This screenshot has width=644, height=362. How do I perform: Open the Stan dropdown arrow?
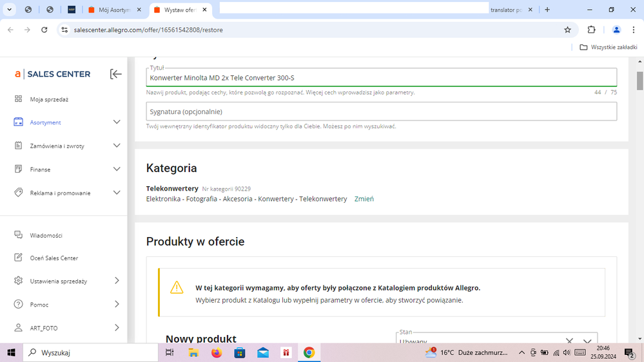pos(587,340)
